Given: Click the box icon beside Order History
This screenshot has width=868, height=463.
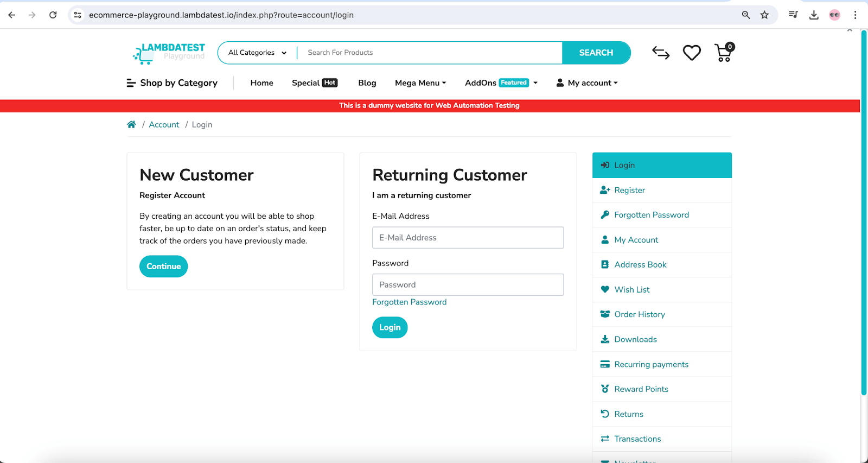Looking at the screenshot, I should (605, 314).
